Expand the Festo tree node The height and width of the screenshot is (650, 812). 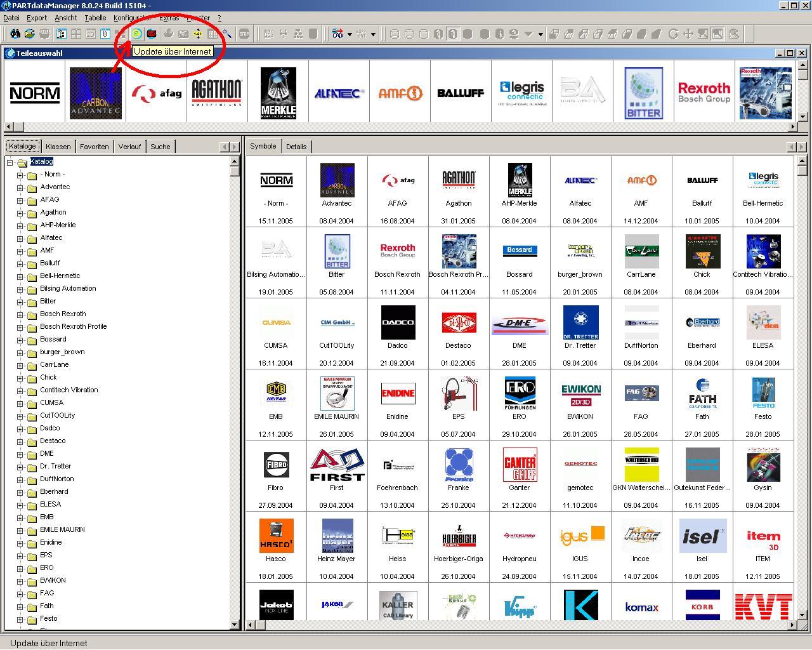pyautogui.click(x=20, y=620)
